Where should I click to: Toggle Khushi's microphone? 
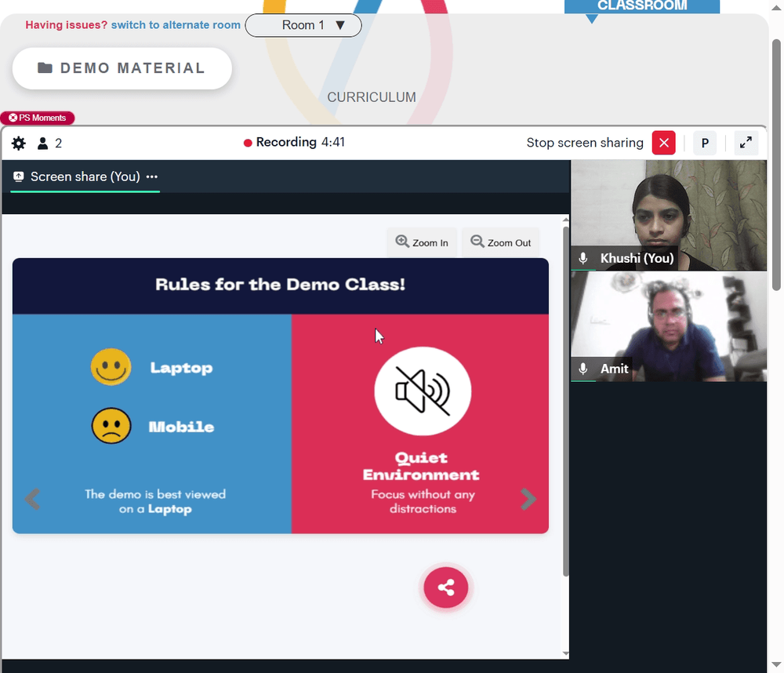coord(583,259)
